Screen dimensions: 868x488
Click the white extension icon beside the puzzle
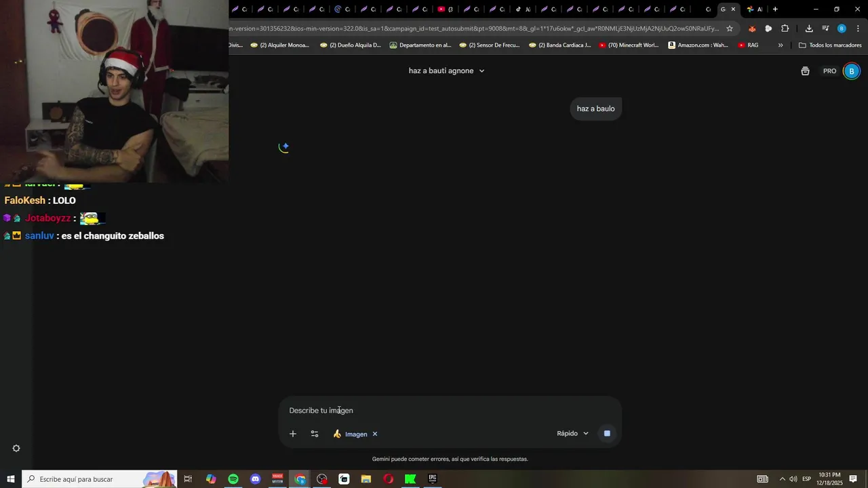click(x=768, y=28)
